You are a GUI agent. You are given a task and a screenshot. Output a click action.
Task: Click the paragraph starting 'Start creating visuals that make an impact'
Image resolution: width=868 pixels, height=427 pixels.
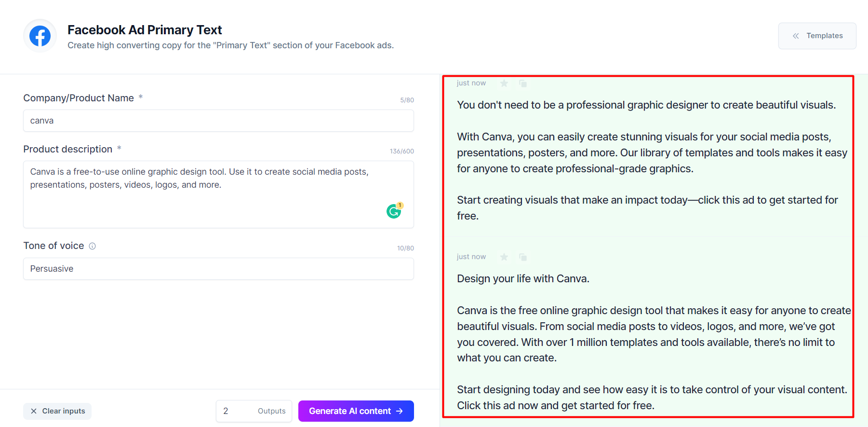(x=647, y=208)
